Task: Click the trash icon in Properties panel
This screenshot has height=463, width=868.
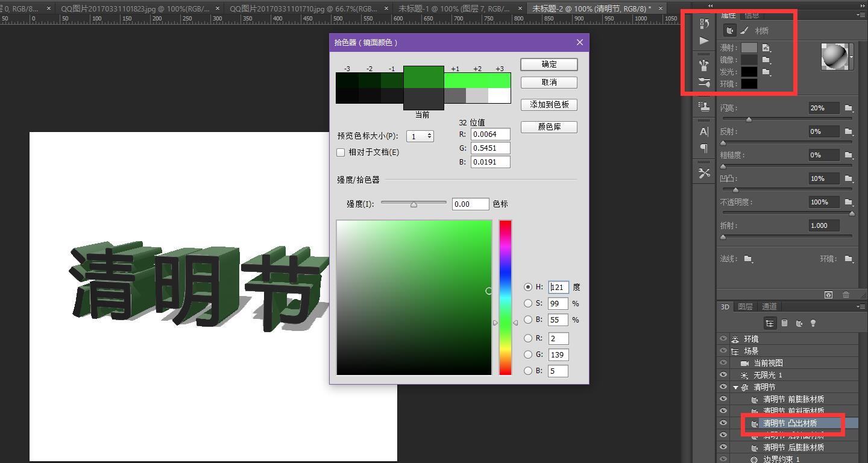Action: pos(846,295)
